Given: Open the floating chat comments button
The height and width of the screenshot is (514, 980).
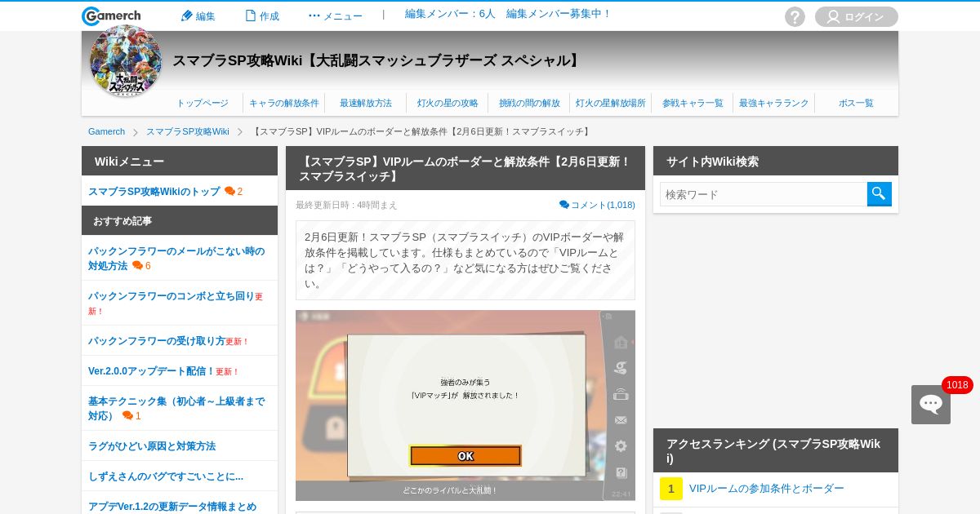Looking at the screenshot, I should tap(931, 405).
